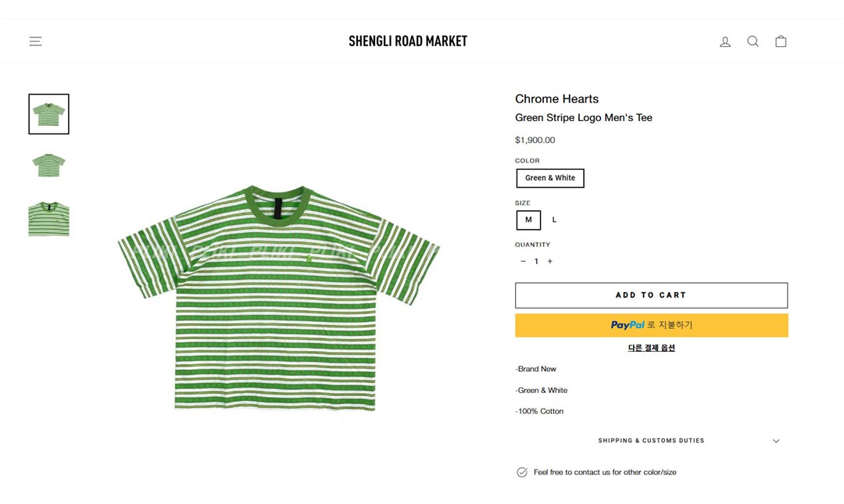Click the quantity number input field
This screenshot has width=844, height=504.
pyautogui.click(x=536, y=261)
